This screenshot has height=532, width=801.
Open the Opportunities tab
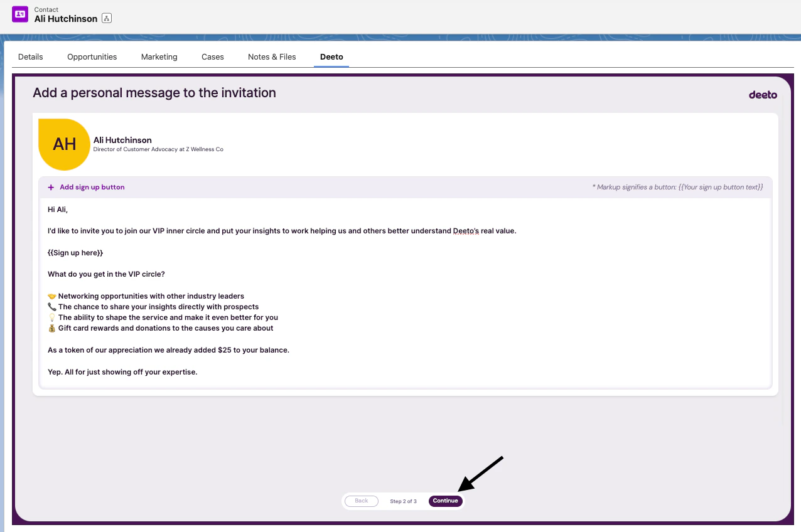coord(92,56)
